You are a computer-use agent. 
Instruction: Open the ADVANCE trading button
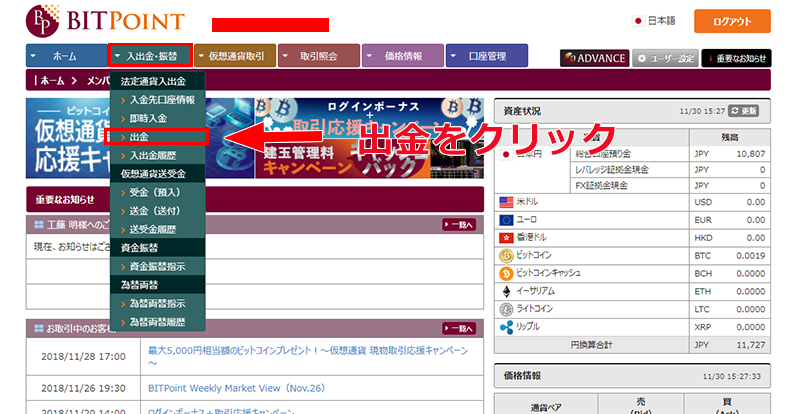(x=594, y=58)
